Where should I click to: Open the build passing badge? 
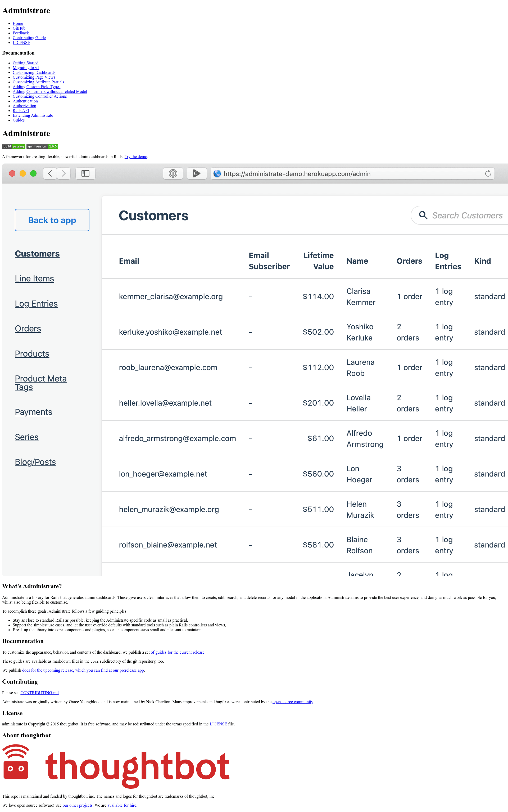(14, 146)
